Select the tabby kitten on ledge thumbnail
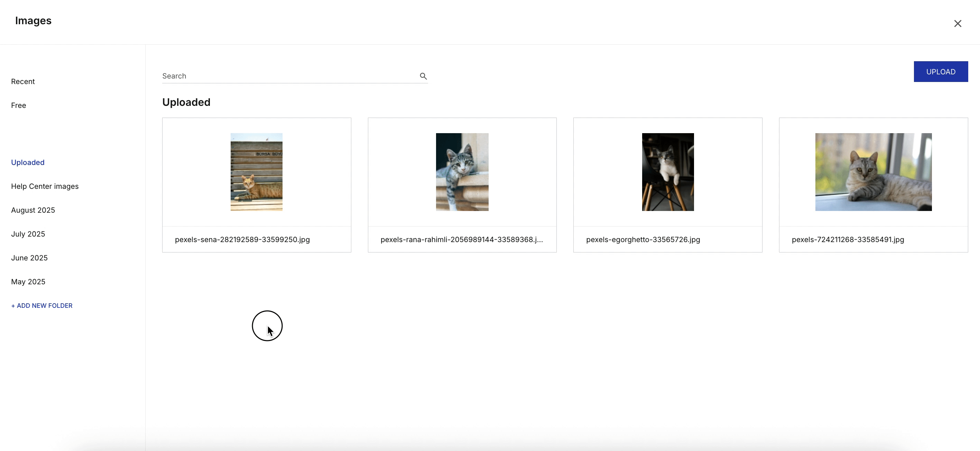 (x=462, y=172)
